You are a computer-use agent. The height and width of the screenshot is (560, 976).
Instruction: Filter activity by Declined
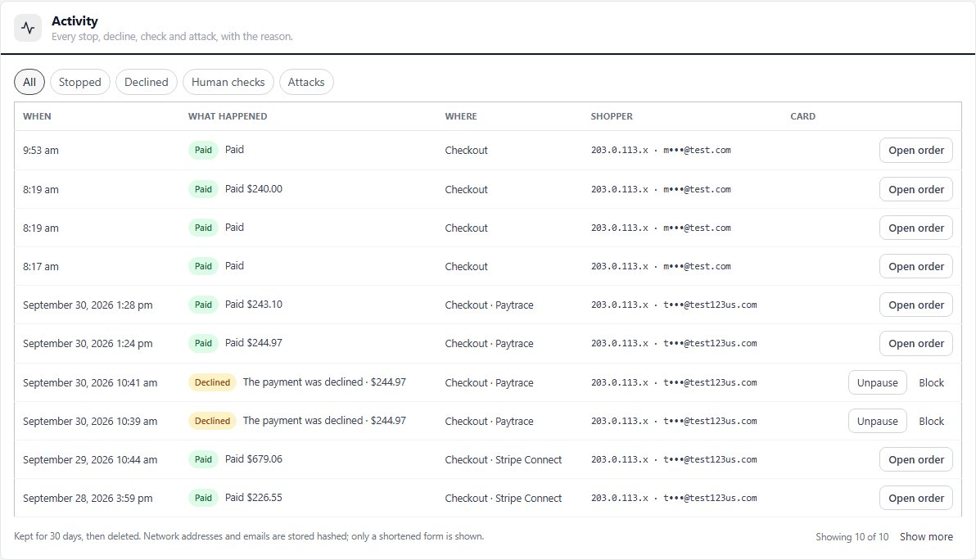point(147,82)
